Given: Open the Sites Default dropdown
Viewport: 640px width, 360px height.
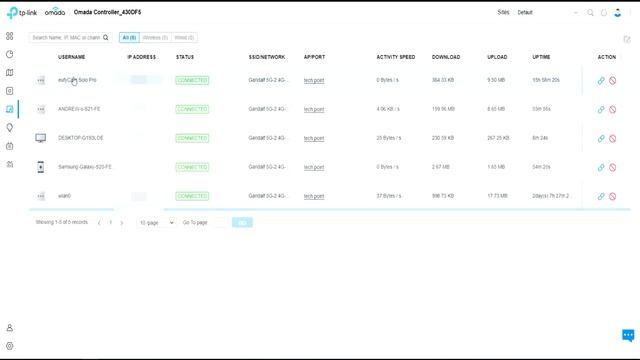Looking at the screenshot, I should [547, 13].
